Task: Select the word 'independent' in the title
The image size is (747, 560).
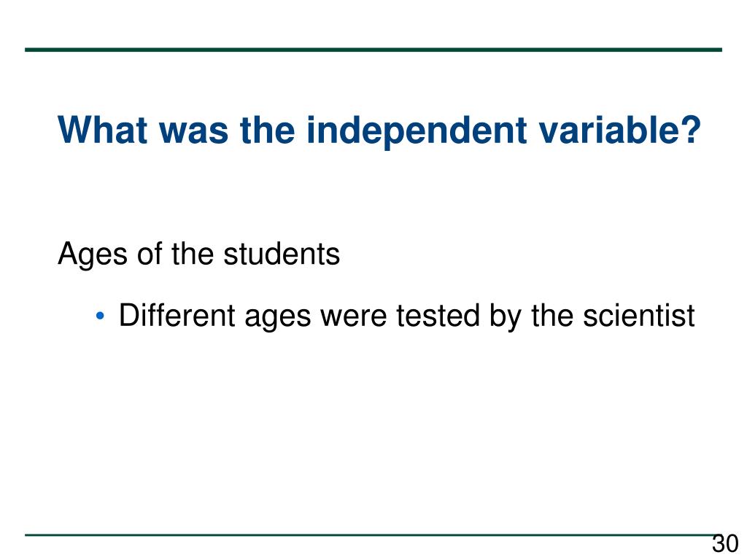Action: tap(417, 130)
